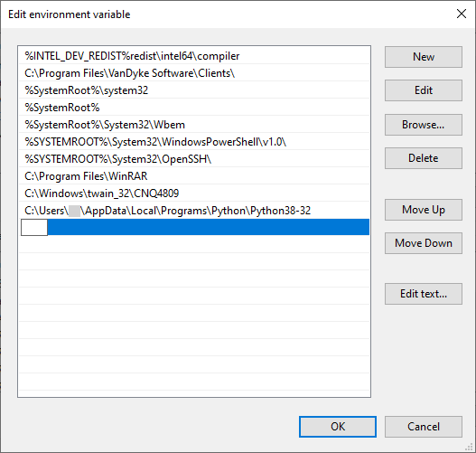
Task: Delete the selected path entry
Action: click(x=424, y=158)
